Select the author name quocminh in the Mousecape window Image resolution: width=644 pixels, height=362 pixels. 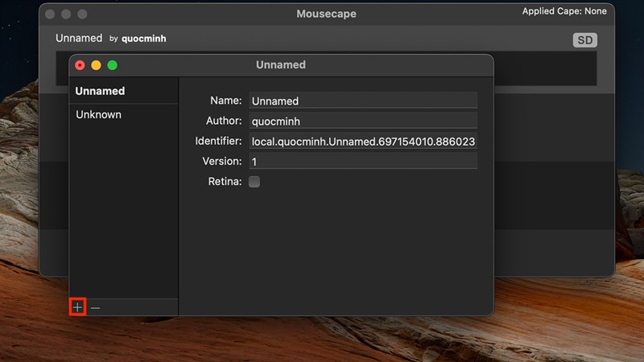click(x=144, y=39)
